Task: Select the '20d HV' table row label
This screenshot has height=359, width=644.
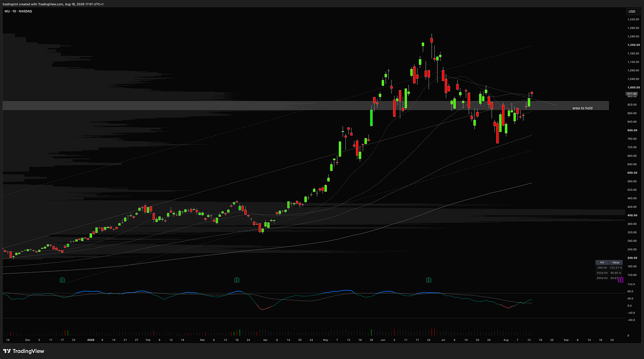Action: pos(602,268)
